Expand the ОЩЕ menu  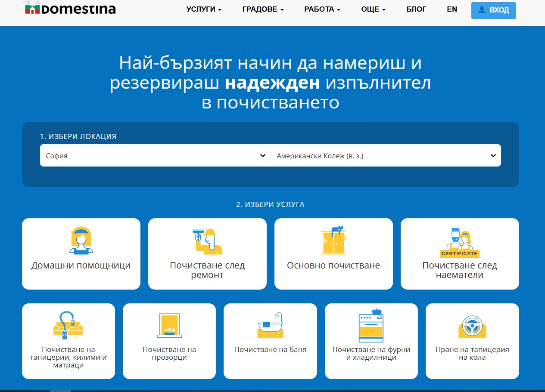373,9
